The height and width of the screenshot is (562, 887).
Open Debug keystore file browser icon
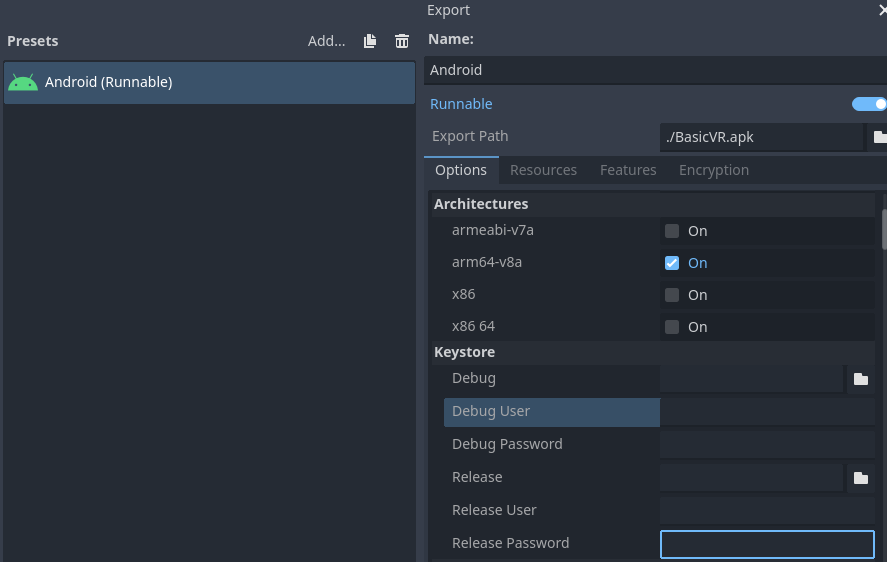(x=860, y=379)
